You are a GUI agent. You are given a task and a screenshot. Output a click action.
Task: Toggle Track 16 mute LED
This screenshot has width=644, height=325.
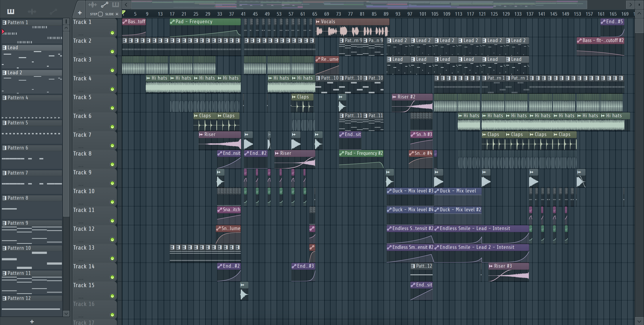point(112,315)
